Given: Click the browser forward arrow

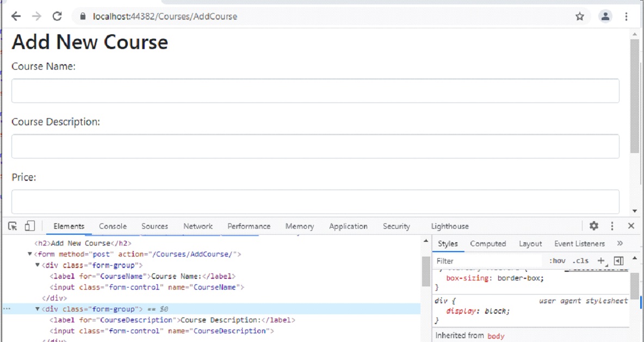Looking at the screenshot, I should (x=36, y=16).
